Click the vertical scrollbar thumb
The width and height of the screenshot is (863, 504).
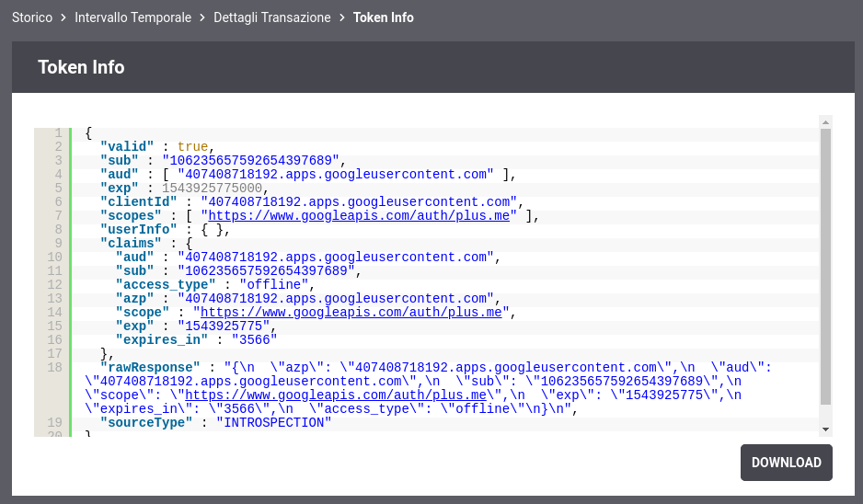[x=825, y=267]
